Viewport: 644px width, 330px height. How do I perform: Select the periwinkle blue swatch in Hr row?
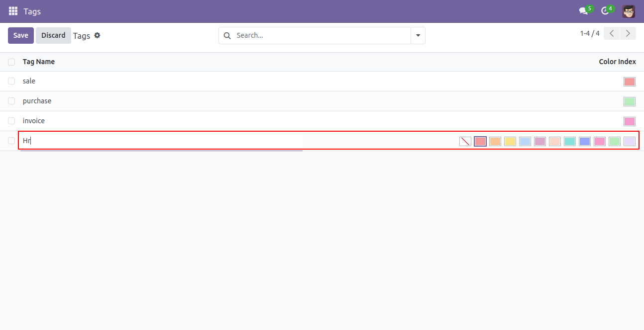[585, 141]
